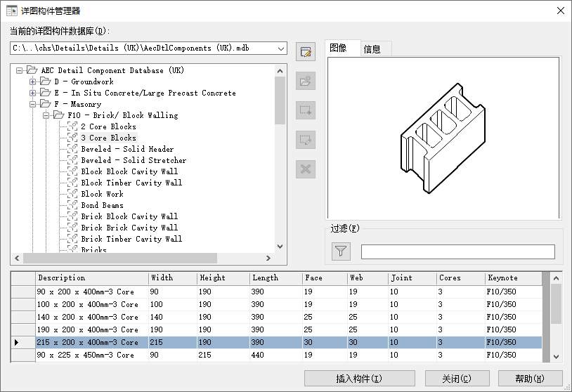Select Block Timber Cavity Wall item
572x392 pixels.
131,183
